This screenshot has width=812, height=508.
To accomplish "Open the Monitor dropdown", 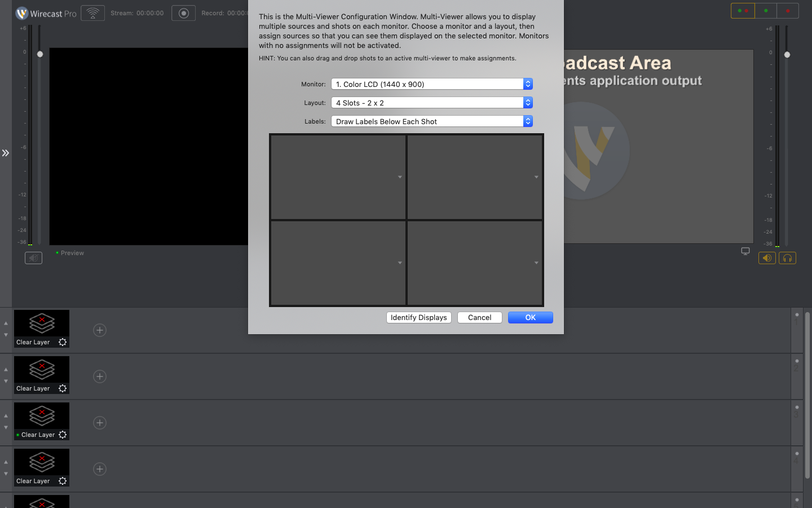I will click(431, 84).
